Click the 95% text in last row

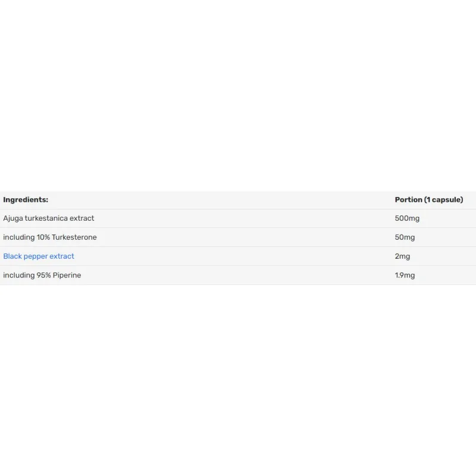coord(43,275)
